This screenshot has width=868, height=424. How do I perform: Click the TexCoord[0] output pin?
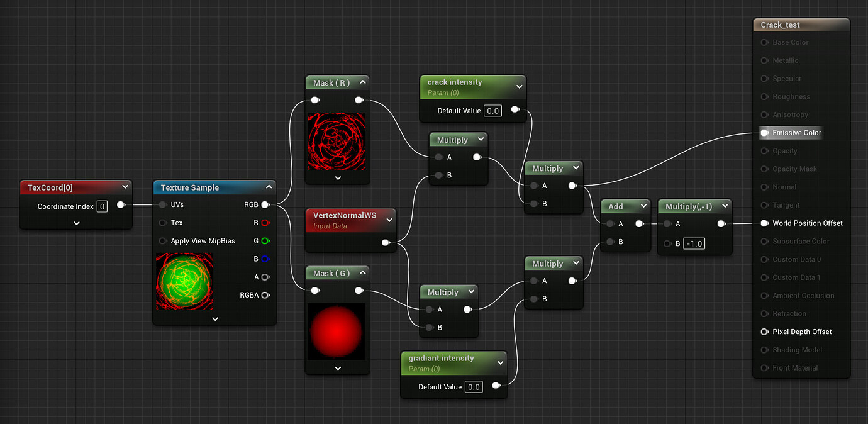(x=121, y=206)
